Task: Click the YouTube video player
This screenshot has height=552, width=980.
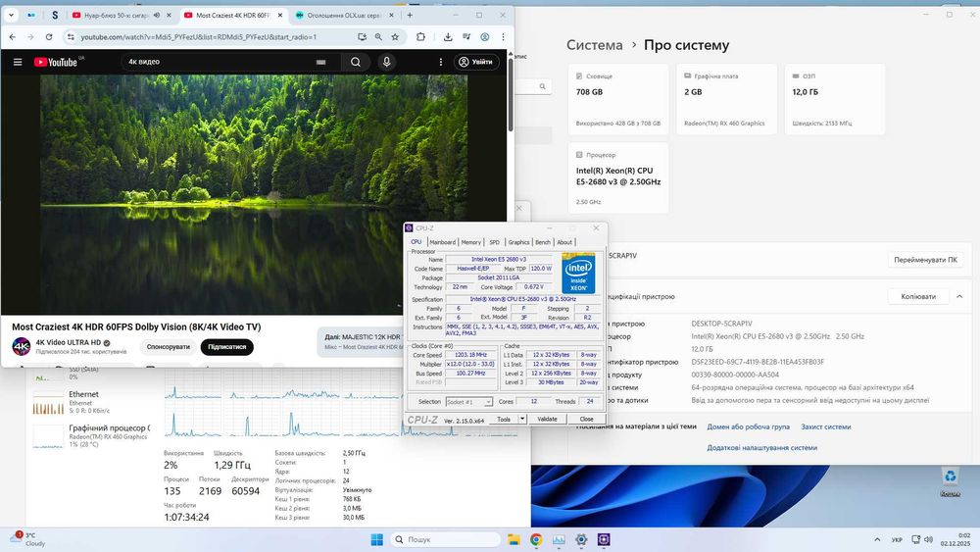Action: [x=254, y=194]
